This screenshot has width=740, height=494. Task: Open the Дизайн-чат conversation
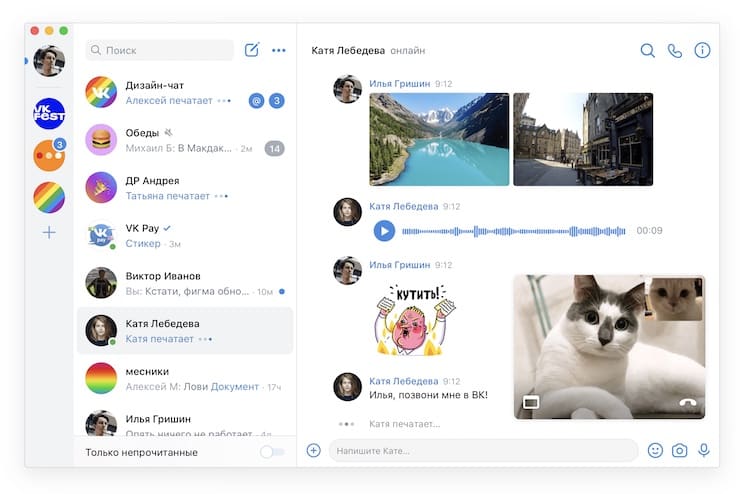185,92
